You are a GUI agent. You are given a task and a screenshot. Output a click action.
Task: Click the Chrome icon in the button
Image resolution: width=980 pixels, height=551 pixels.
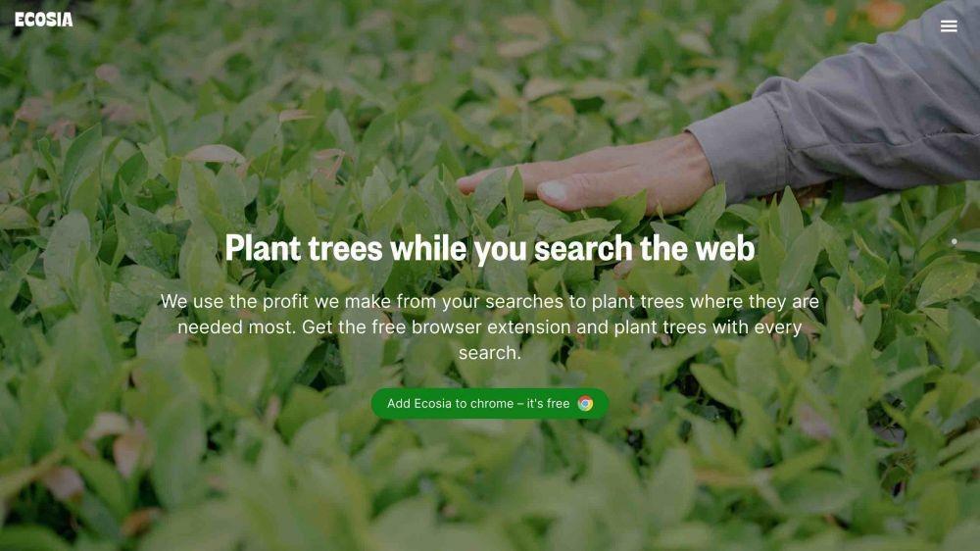(x=585, y=403)
